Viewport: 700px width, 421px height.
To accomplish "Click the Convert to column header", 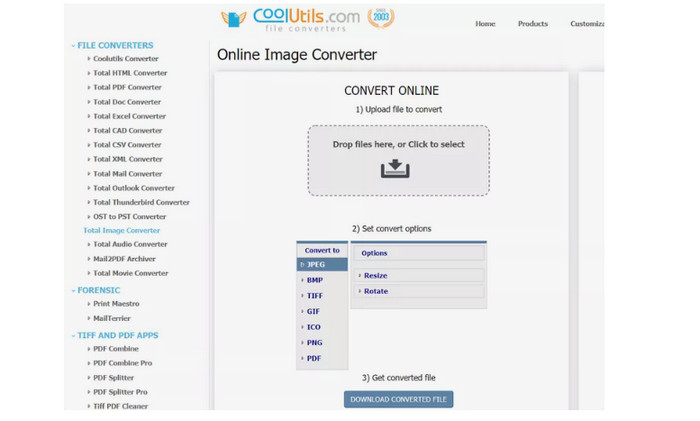I will [322, 250].
